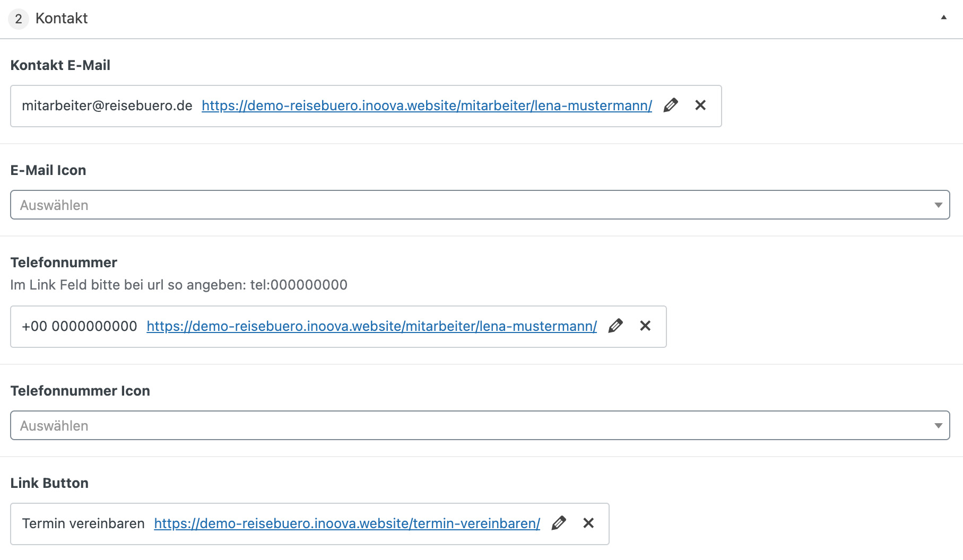
Task: Click the +00 0000000000 phone text
Action: tap(79, 327)
